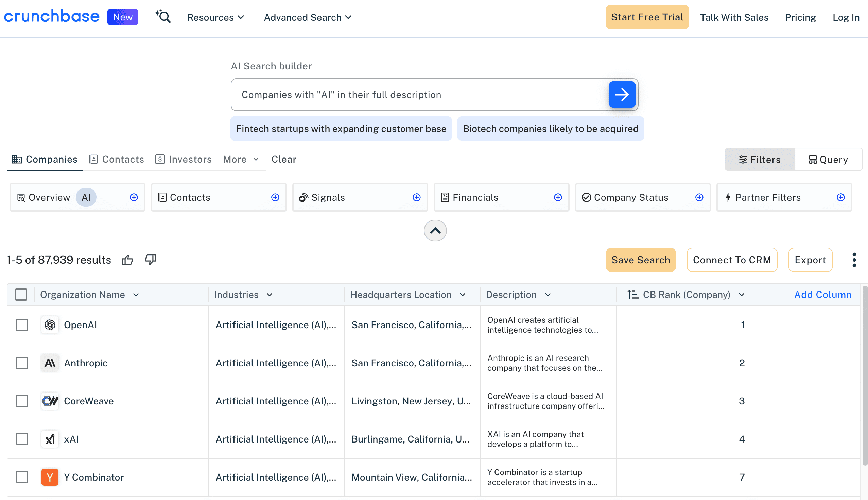Select all rows checkbox in table header
The image size is (868, 500).
tap(21, 295)
